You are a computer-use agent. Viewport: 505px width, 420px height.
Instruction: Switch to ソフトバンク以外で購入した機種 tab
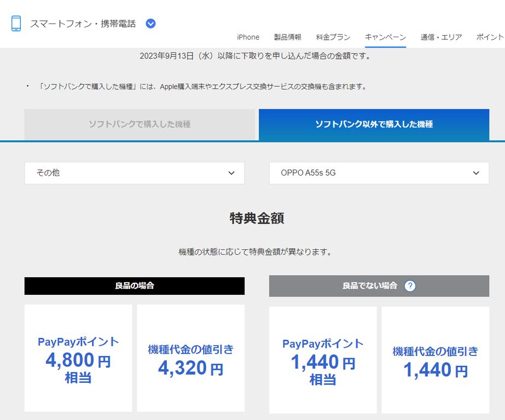click(x=374, y=124)
